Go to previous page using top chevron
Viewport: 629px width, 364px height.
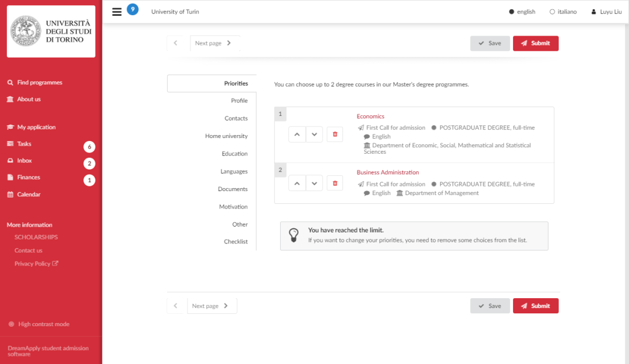tap(175, 43)
